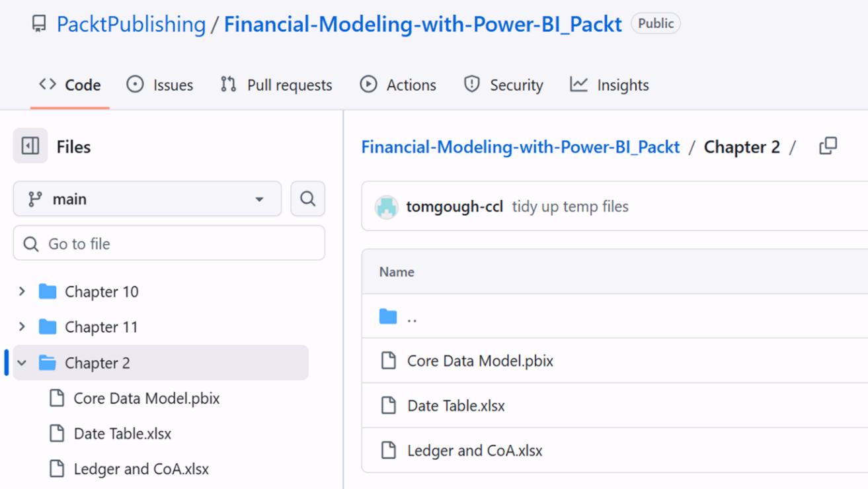Open Ledger and CoA.xlsx in file table
This screenshot has height=489, width=868.
point(475,451)
